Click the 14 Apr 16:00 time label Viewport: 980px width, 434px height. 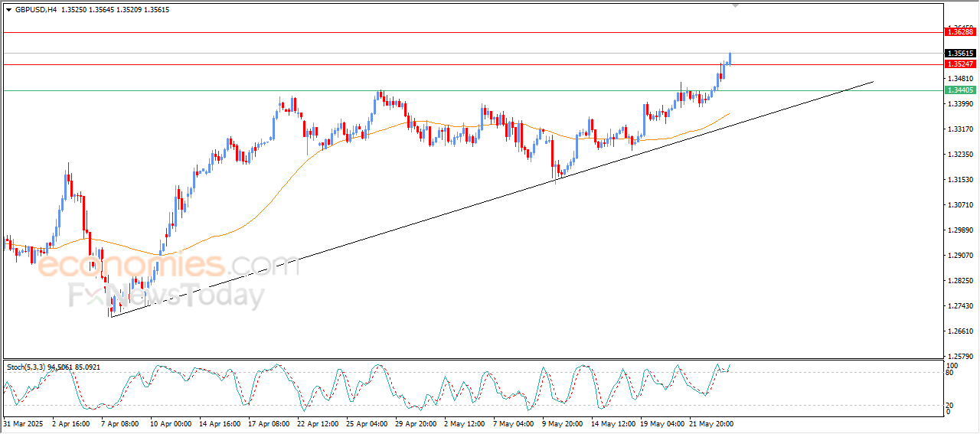(218, 423)
